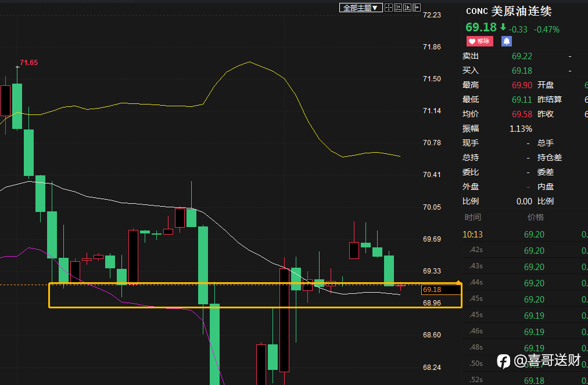Click the 72.23 price axis label
This screenshot has height=385, width=588.
point(432,15)
